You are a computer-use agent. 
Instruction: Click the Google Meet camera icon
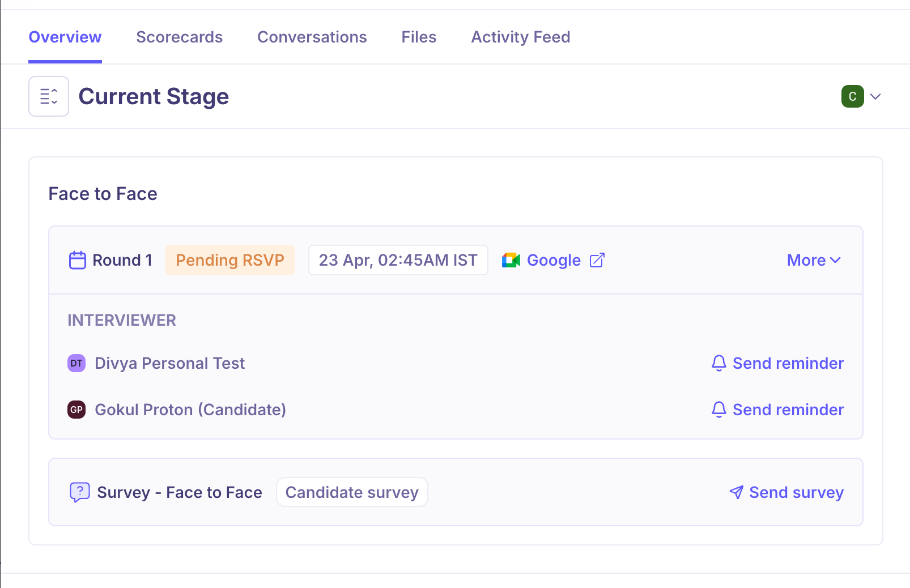coord(511,260)
